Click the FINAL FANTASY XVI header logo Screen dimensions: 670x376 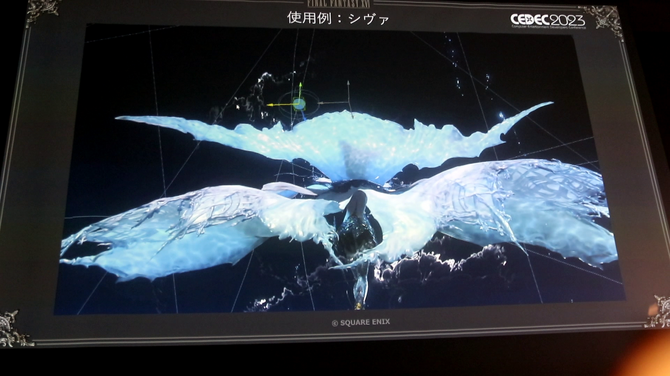pyautogui.click(x=338, y=3)
